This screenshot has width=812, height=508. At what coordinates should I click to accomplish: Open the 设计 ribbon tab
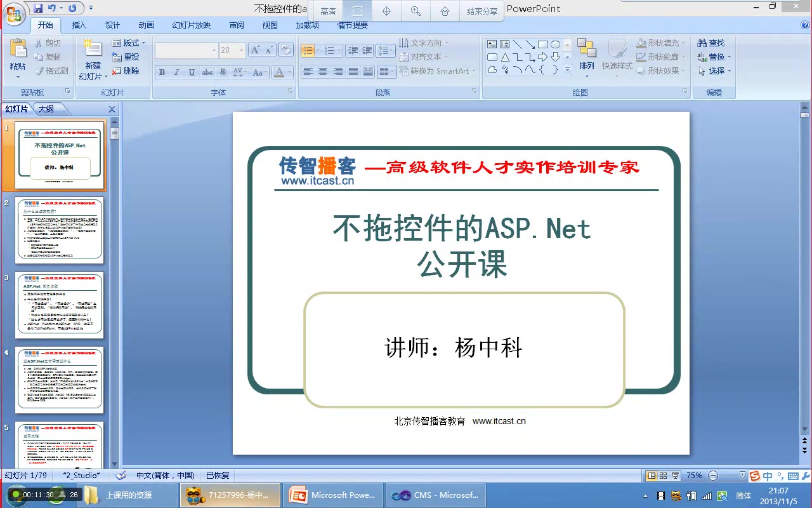[113, 25]
